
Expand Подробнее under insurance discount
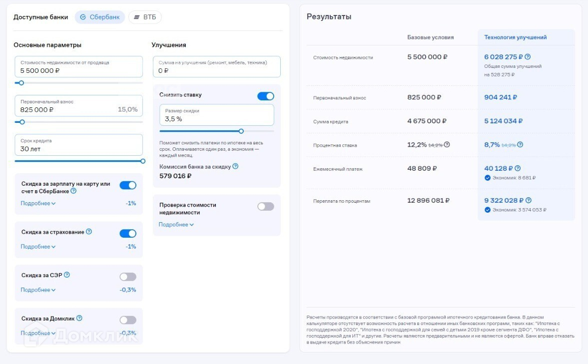point(38,247)
